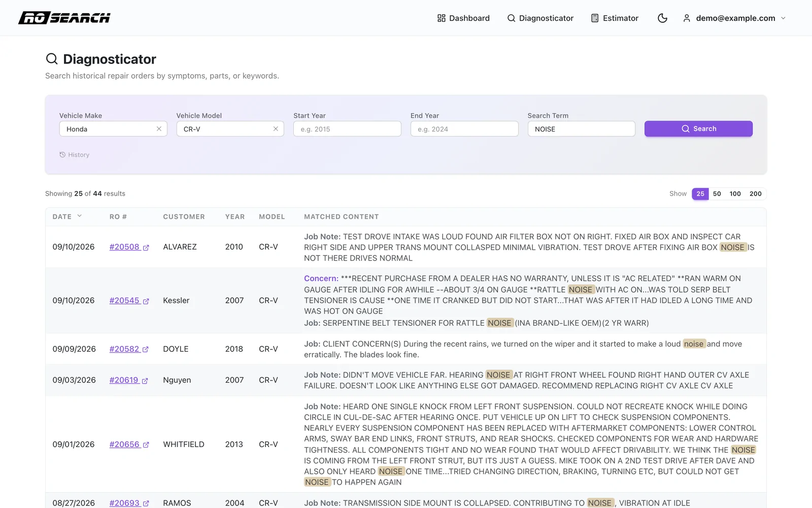812x508 pixels.
Task: Click the CUSTOMER column header
Action: click(184, 216)
